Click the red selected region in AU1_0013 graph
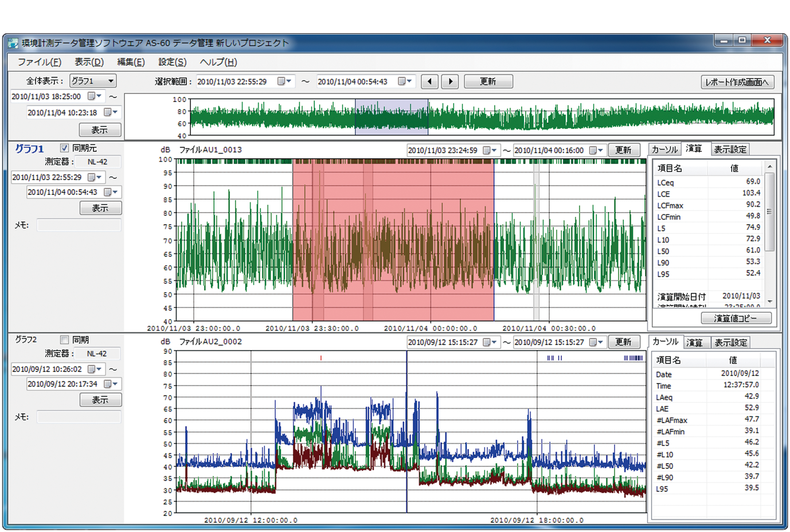 (x=393, y=241)
